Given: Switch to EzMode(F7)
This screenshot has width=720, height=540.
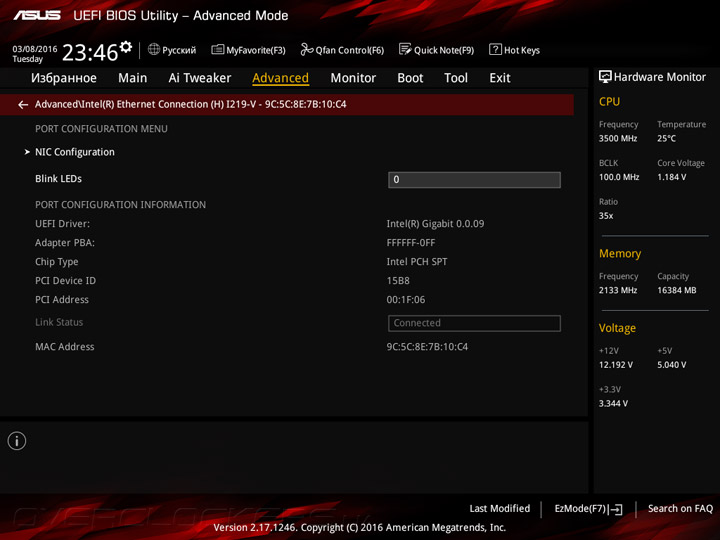Looking at the screenshot, I should pos(588,509).
